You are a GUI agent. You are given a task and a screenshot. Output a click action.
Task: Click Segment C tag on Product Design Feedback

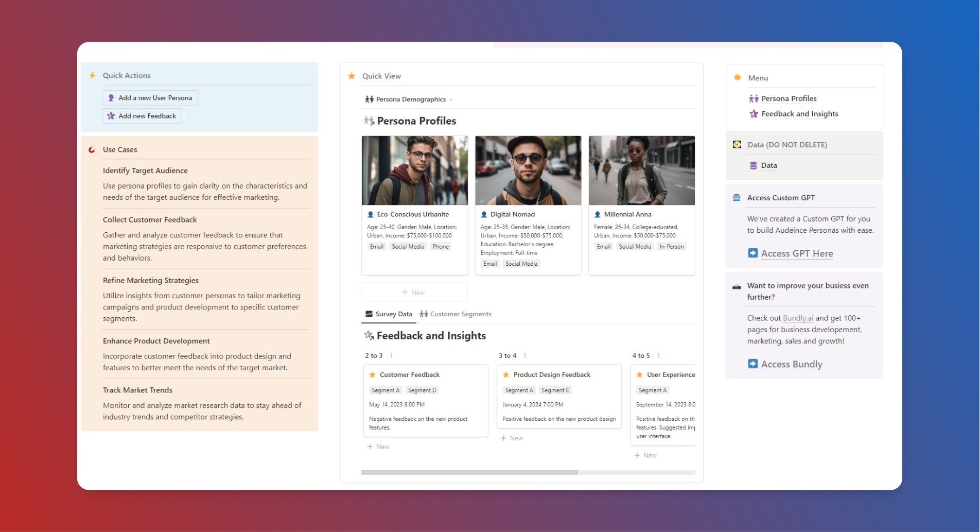point(555,390)
